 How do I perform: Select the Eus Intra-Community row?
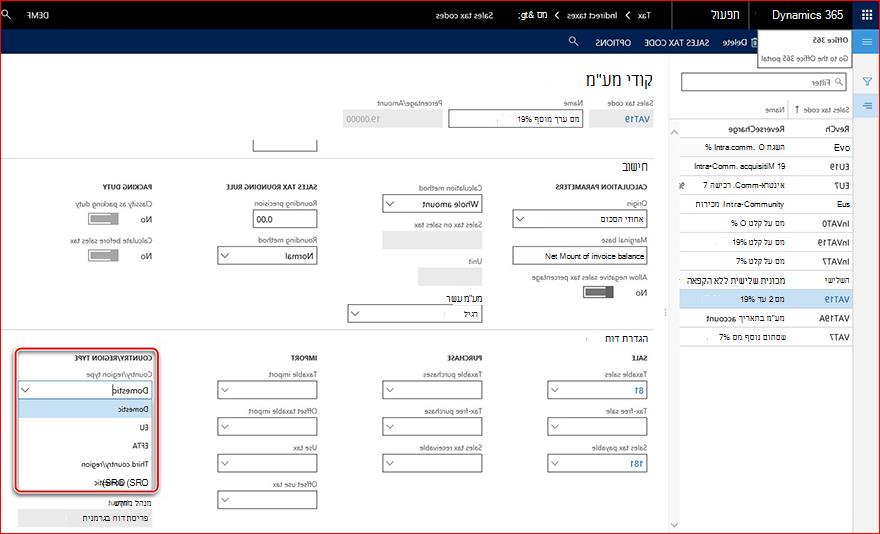coord(766,204)
